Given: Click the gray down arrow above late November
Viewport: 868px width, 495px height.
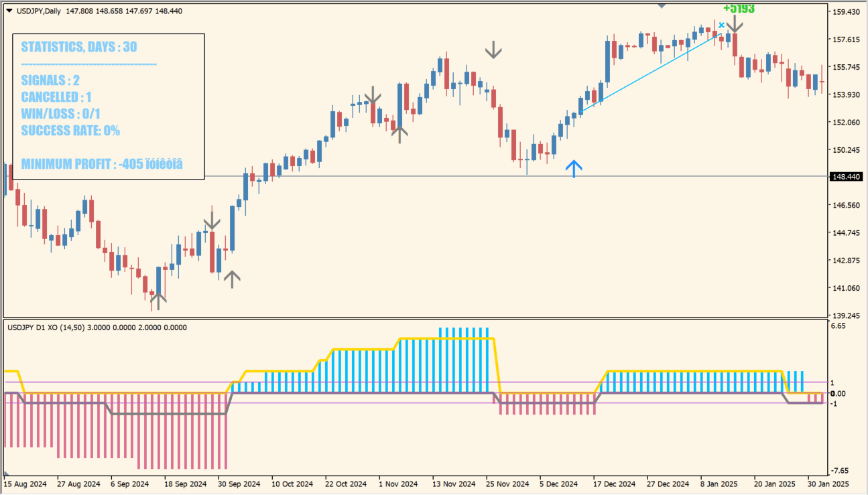Looking at the screenshot, I should 493,50.
